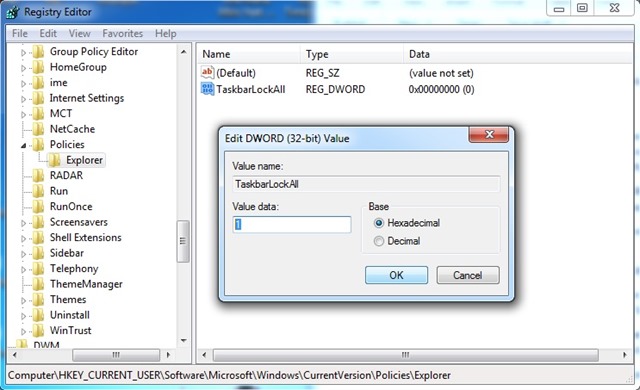
Task: Click the Sidebar folder icon
Action: click(38, 253)
